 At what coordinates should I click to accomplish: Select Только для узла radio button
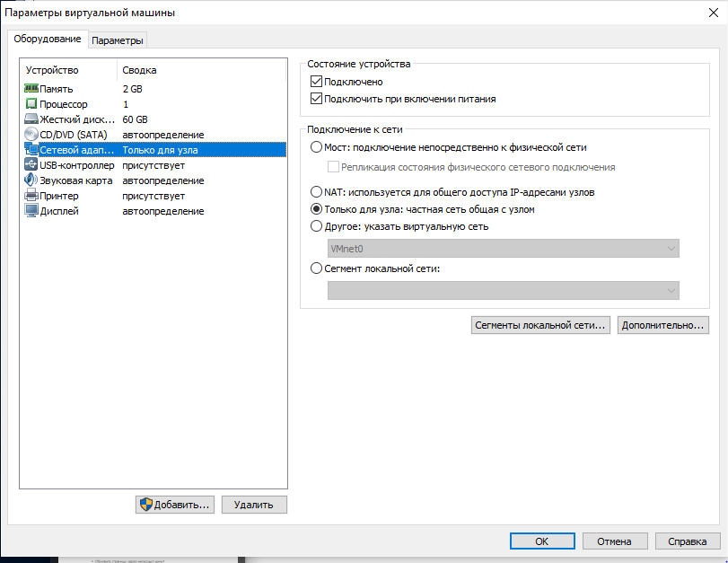point(316,209)
